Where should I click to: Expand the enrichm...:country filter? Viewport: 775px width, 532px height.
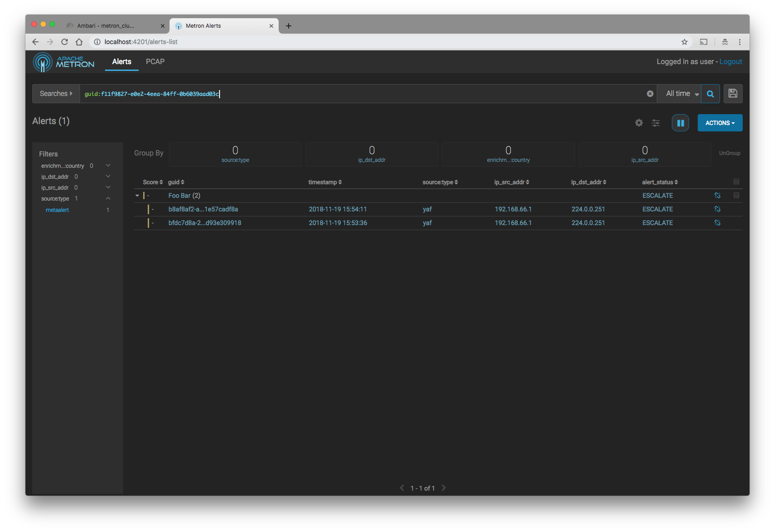pyautogui.click(x=108, y=166)
